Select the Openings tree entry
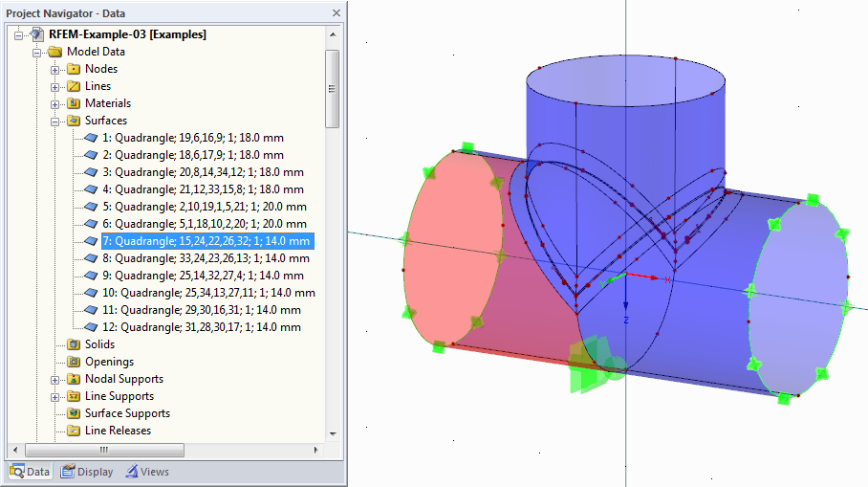Screen dimensions: 868x487 coord(109,362)
